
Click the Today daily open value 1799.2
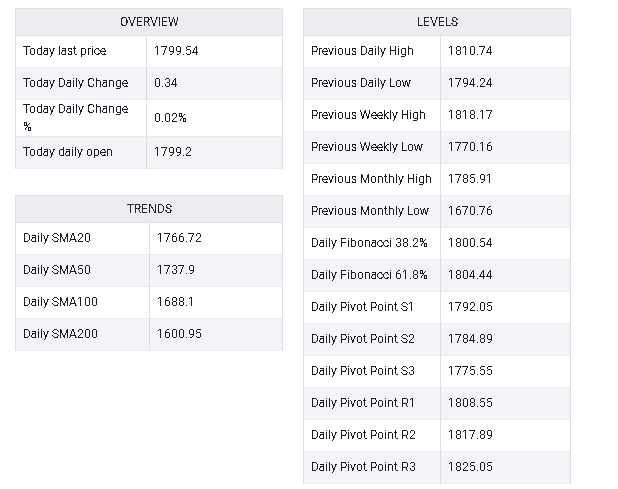tap(173, 152)
